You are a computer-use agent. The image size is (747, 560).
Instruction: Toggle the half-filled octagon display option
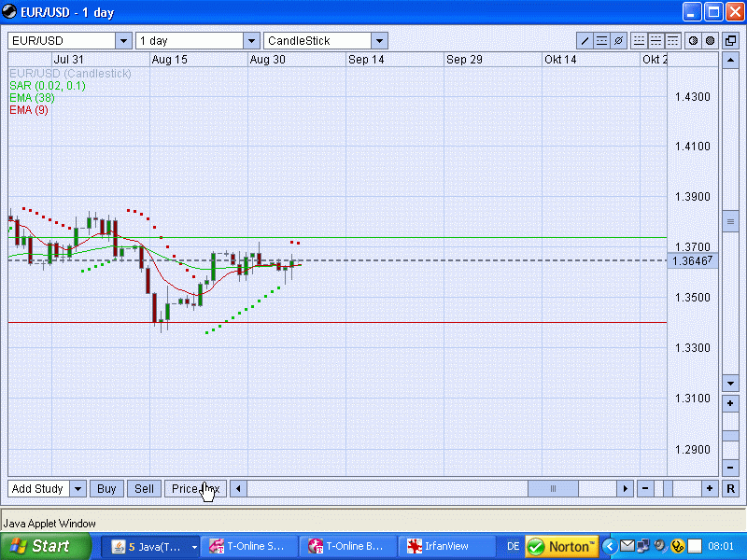pyautogui.click(x=693, y=41)
